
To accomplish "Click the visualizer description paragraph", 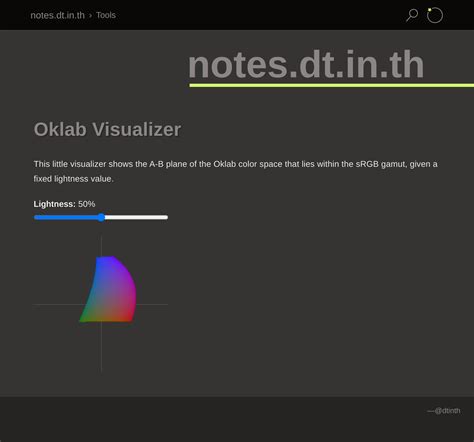I will [x=235, y=171].
